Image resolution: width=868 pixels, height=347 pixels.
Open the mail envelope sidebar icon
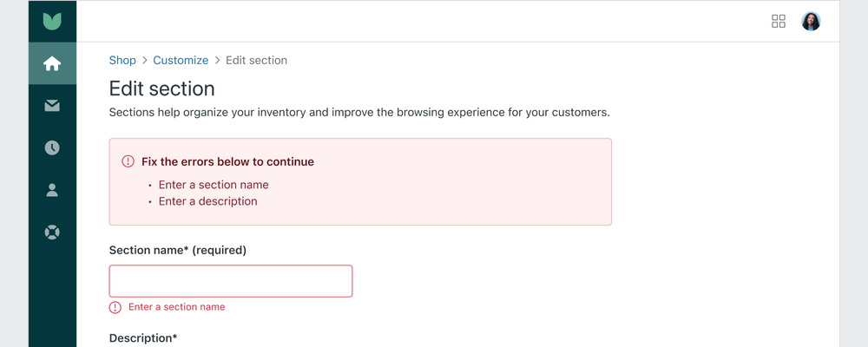click(x=52, y=106)
